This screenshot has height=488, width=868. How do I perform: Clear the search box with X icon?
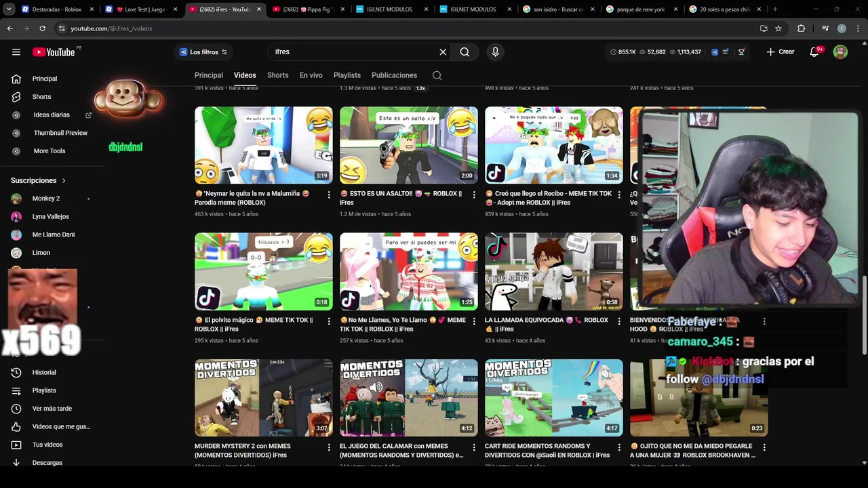click(443, 52)
